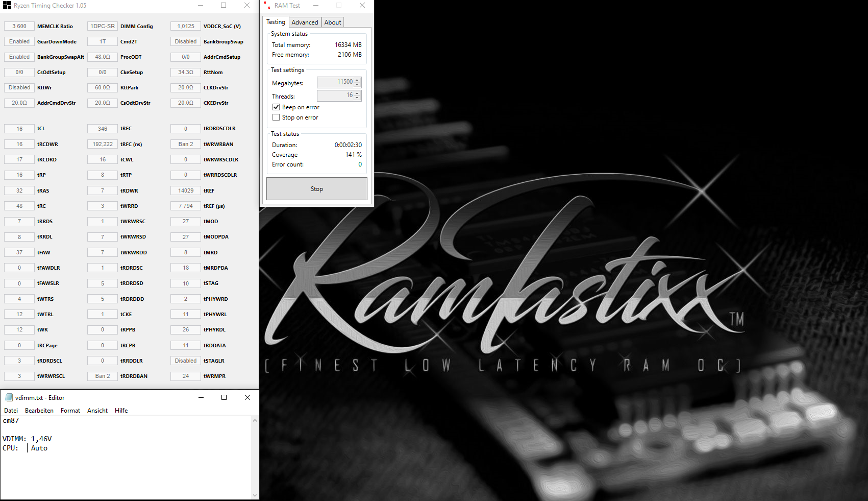This screenshot has height=501, width=868.
Task: Open the Datei menu in the editor
Action: [11, 411]
